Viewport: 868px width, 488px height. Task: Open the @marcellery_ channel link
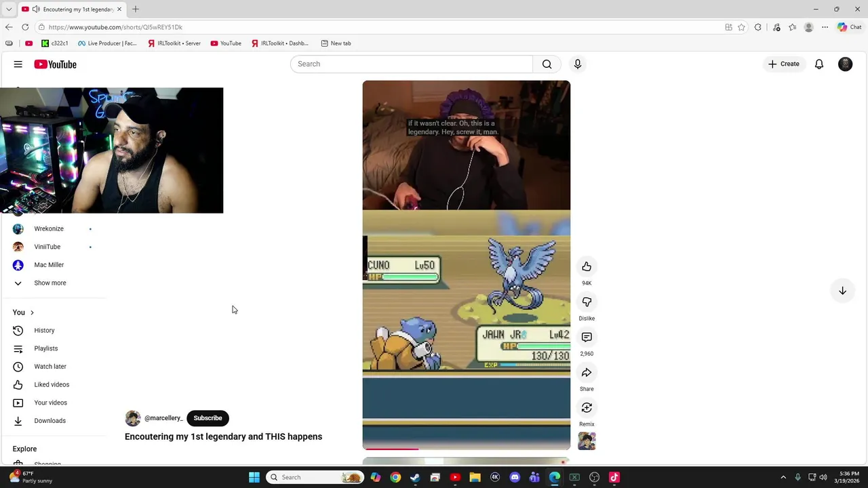(163, 418)
